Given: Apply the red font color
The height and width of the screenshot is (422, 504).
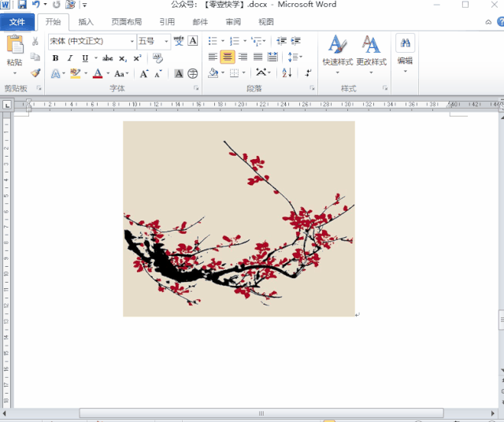Looking at the screenshot, I should pyautogui.click(x=98, y=73).
